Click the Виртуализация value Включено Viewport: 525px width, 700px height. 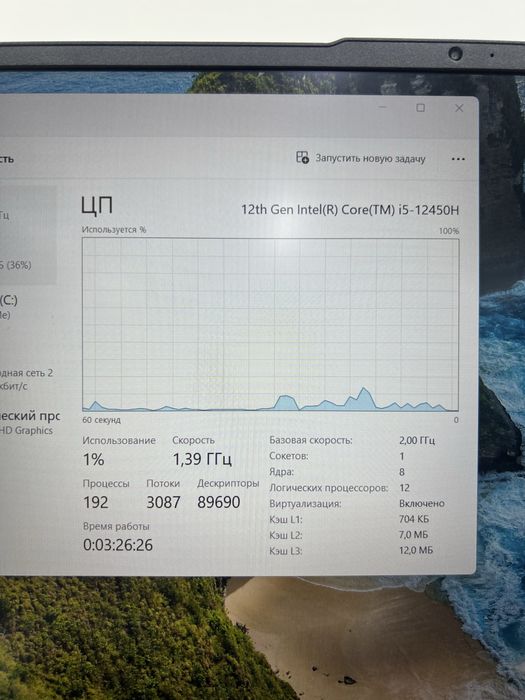tap(422, 504)
